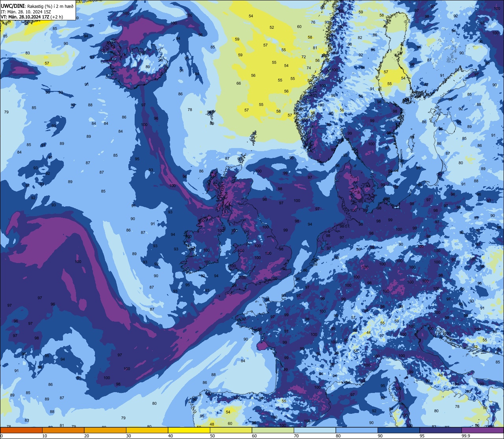Click the '70' legend tick label
The height and width of the screenshot is (439, 504).
coord(296,436)
